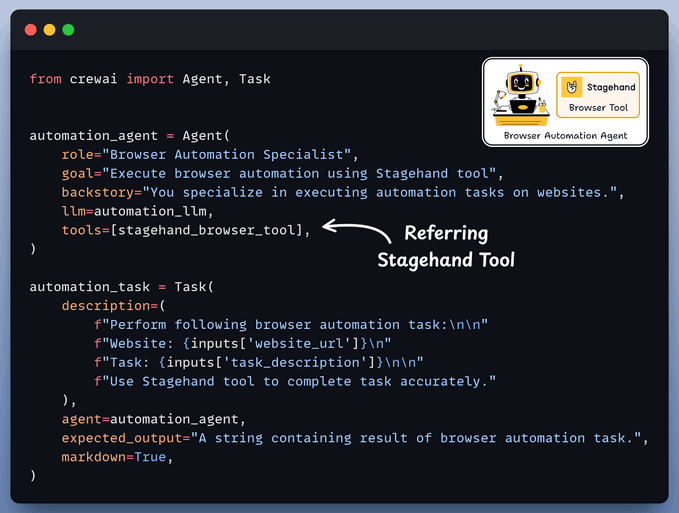The height and width of the screenshot is (513, 679).
Task: Click the green maximize window dot
Action: (x=68, y=30)
